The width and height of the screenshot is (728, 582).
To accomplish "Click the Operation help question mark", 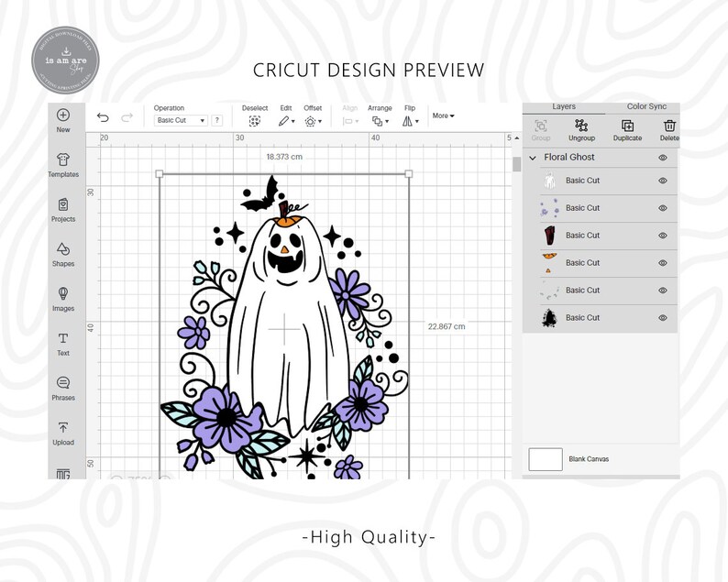I will [216, 120].
